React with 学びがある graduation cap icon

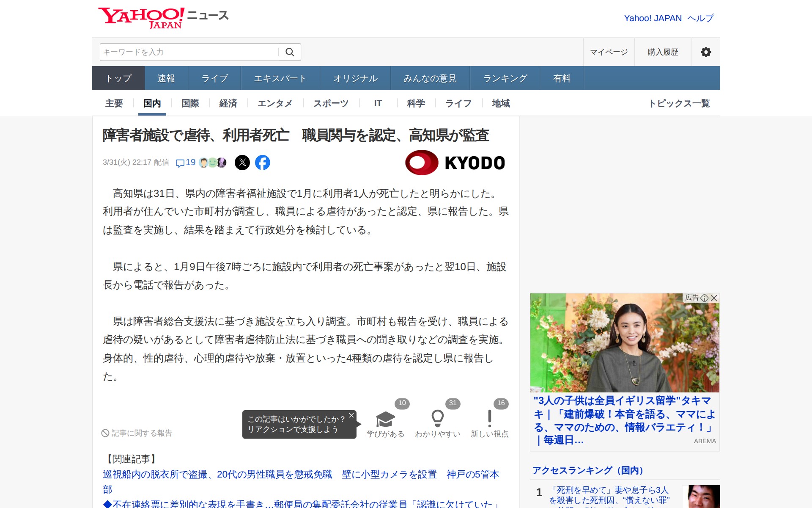coord(385,419)
